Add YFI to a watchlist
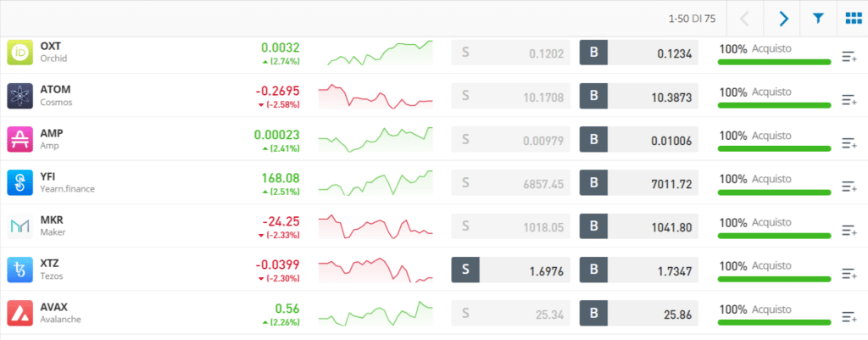 849,187
